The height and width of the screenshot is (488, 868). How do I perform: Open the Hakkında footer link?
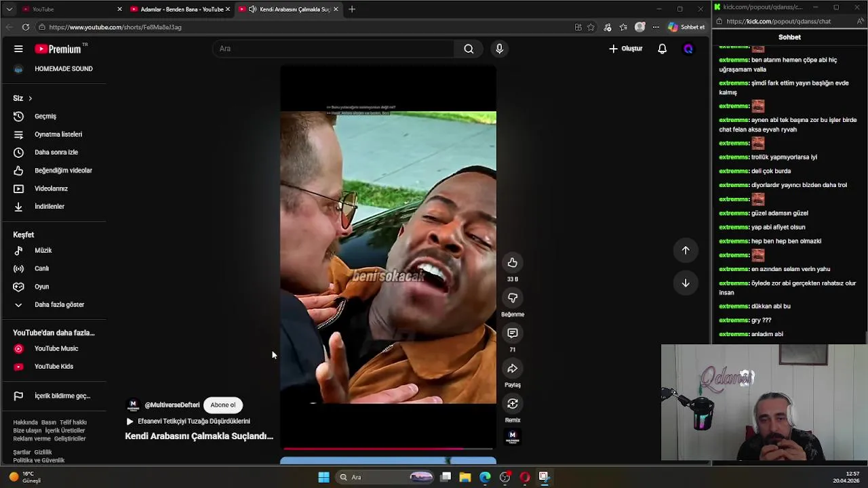pyautogui.click(x=26, y=422)
